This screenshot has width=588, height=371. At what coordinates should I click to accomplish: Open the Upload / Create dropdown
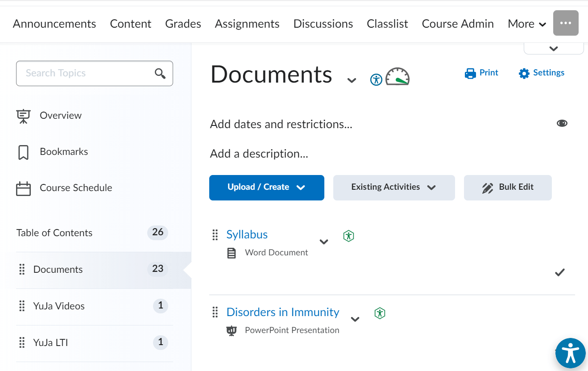tap(267, 188)
